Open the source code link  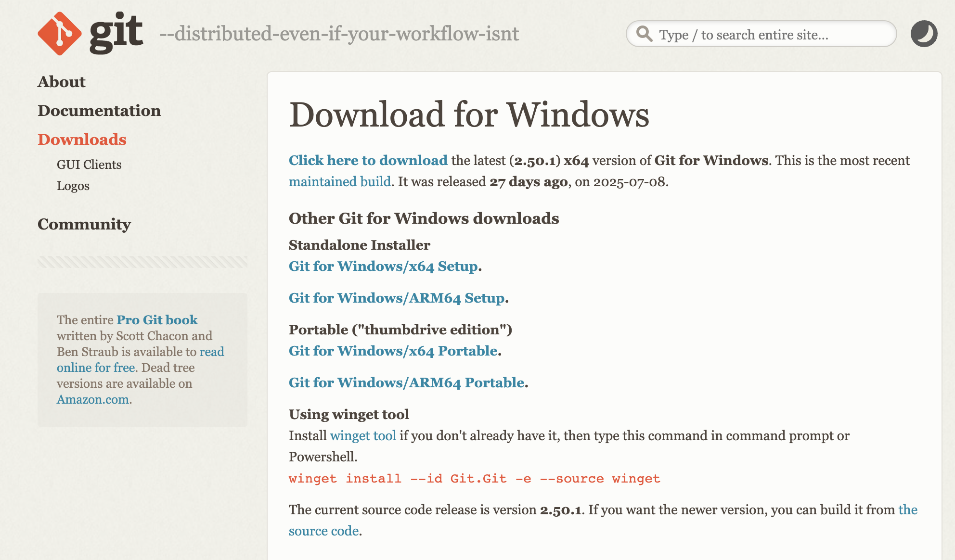323,531
